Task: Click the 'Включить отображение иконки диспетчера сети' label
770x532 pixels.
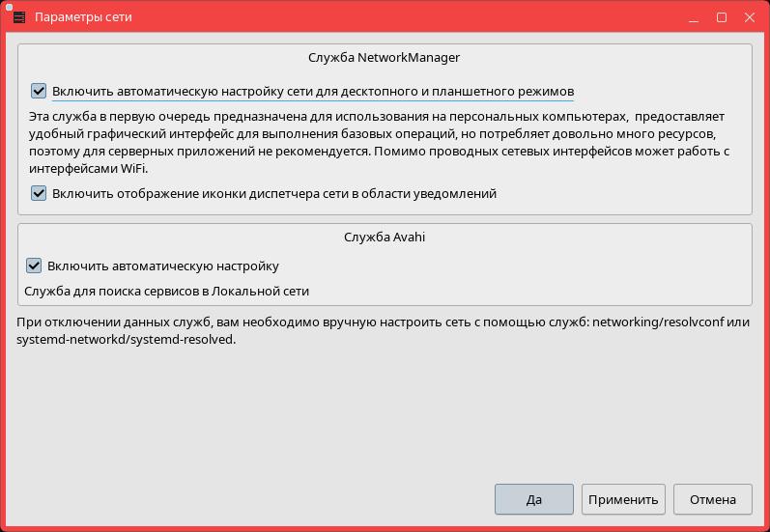Action: (x=274, y=193)
